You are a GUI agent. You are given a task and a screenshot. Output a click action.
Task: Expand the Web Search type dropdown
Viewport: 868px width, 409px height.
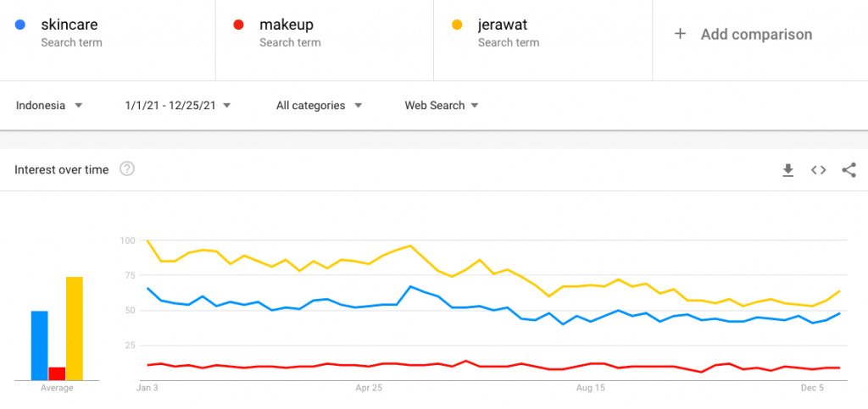pyautogui.click(x=442, y=106)
